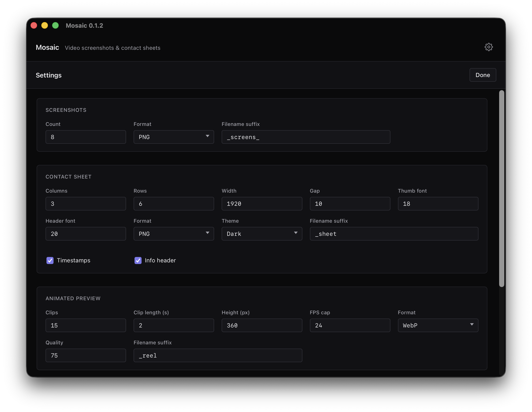
Task: Close the Mosaic window with red button
Action: click(x=34, y=25)
